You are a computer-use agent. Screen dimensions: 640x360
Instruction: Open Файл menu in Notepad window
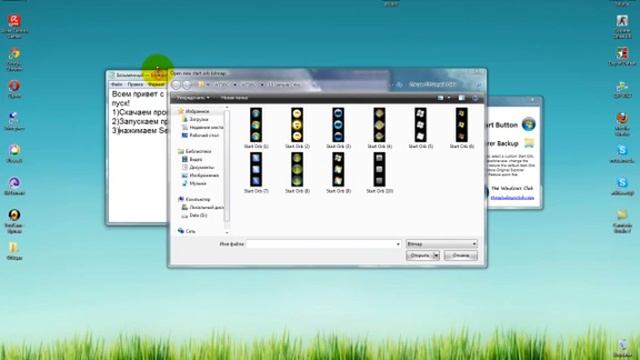click(117, 84)
